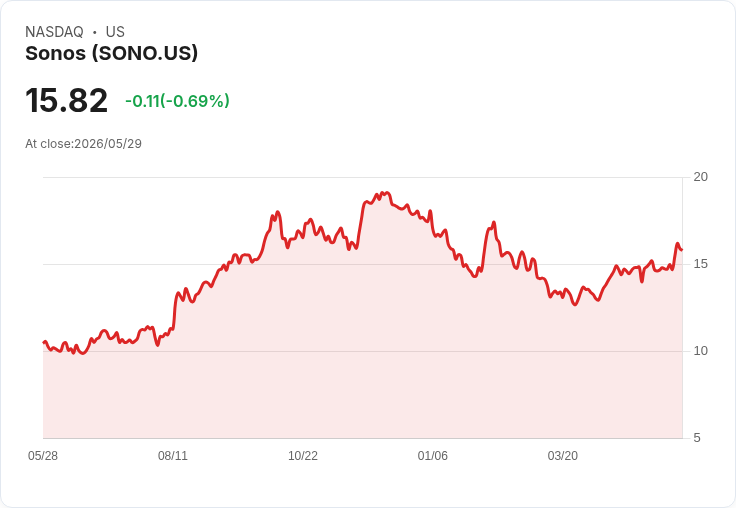Click the 5 price axis label
736x508 pixels.
point(697,438)
